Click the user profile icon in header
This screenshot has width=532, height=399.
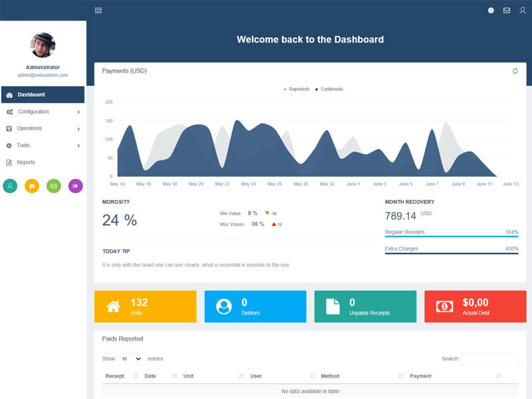[x=523, y=10]
